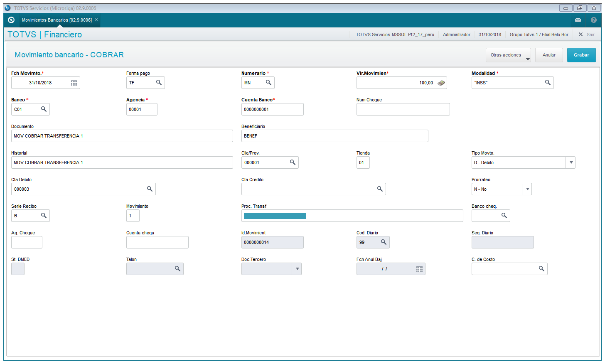Viewport: 605px width, 364px height.
Task: Click Documento input field
Action: [122, 136]
